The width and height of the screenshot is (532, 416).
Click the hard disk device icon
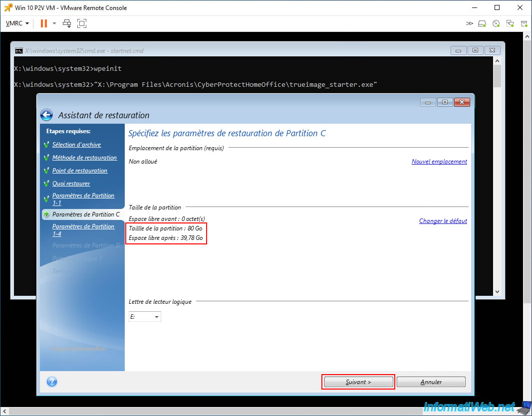[x=482, y=23]
